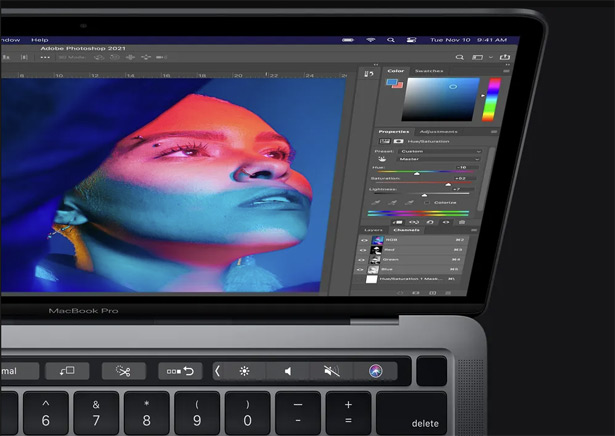615x436 pixels.
Task: Toggle visibility of the Blue channel
Action: (x=360, y=269)
